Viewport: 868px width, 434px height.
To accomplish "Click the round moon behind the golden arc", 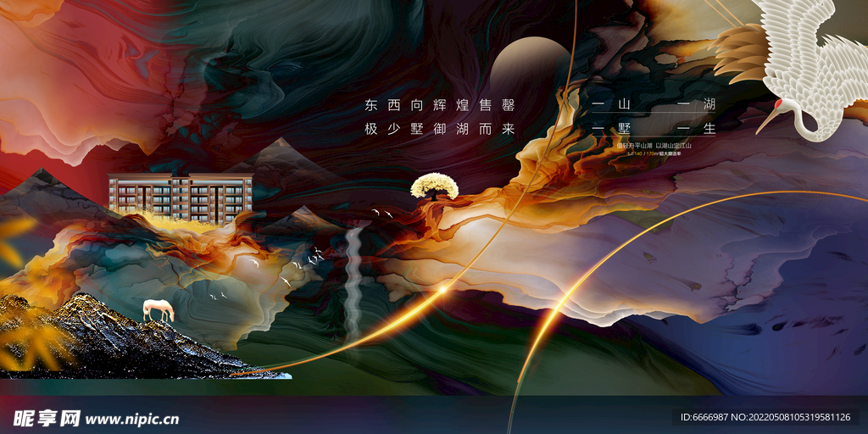I will [x=531, y=70].
